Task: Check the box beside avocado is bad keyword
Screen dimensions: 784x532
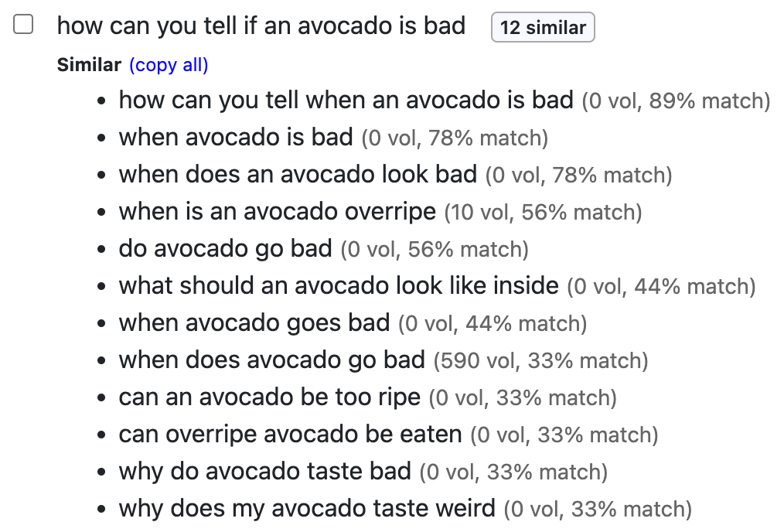Action: [23, 25]
